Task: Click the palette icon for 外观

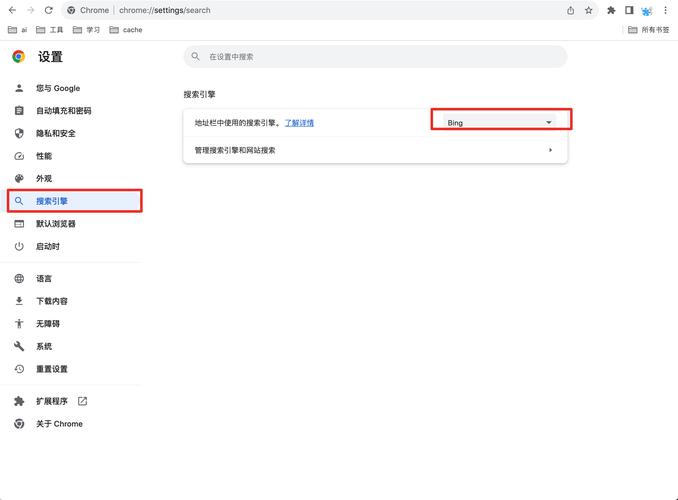Action: pos(19,179)
